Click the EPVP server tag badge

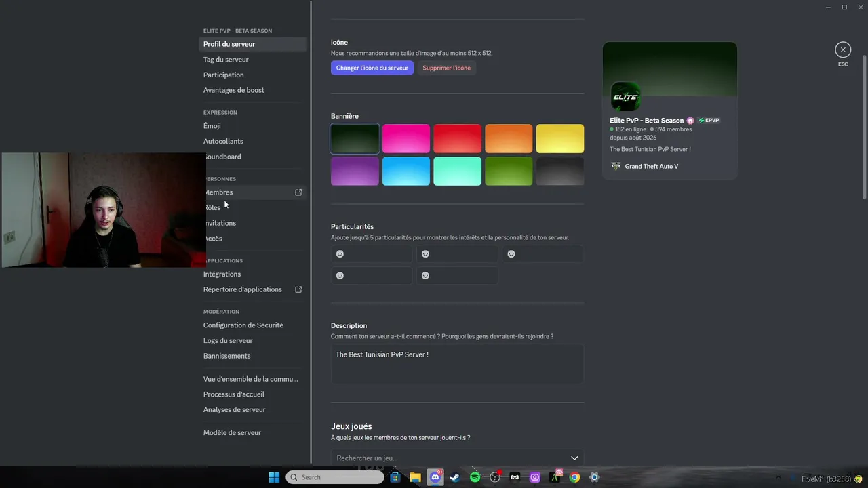709,121
